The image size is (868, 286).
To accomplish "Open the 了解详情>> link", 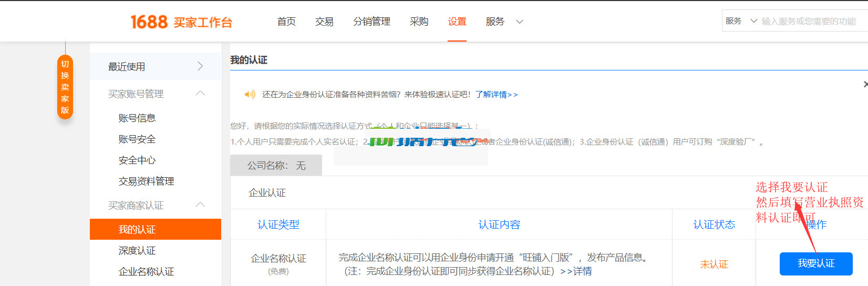I will tap(497, 95).
